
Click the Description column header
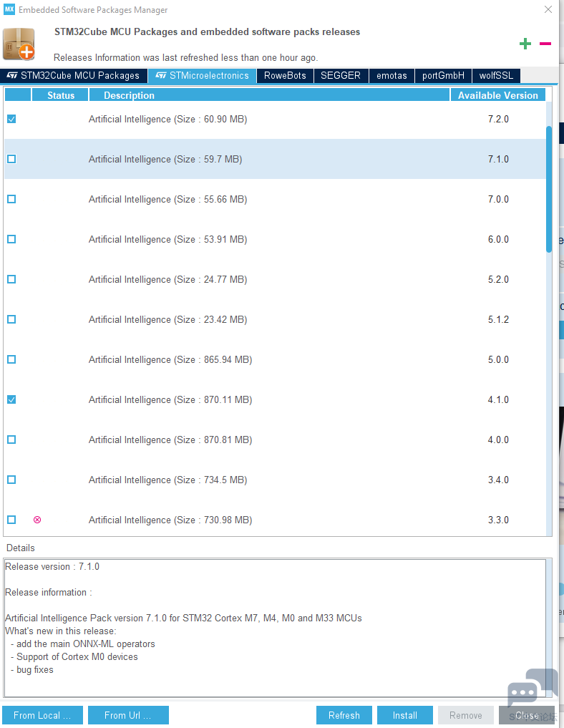[x=269, y=95]
